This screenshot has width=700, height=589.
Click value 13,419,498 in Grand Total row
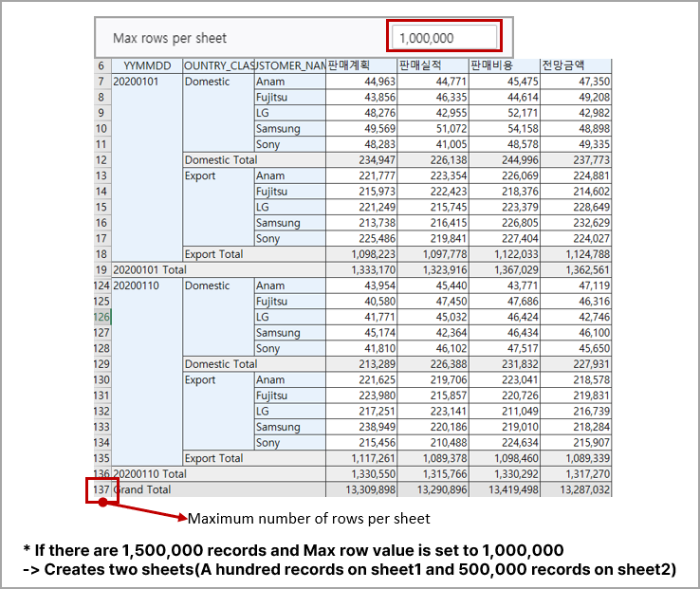click(x=504, y=489)
